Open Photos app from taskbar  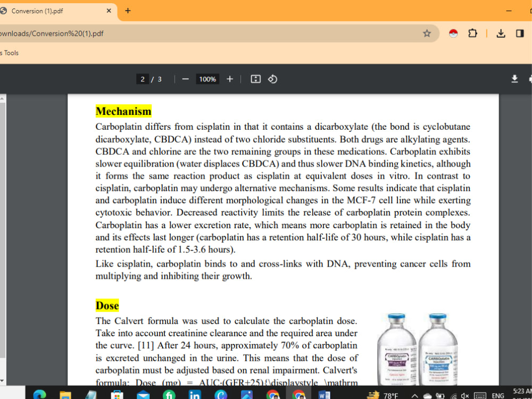click(x=247, y=395)
